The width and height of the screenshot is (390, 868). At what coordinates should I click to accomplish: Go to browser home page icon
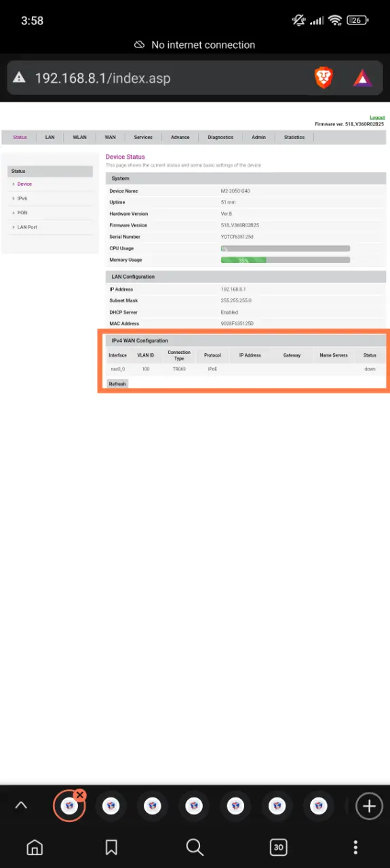(34, 847)
